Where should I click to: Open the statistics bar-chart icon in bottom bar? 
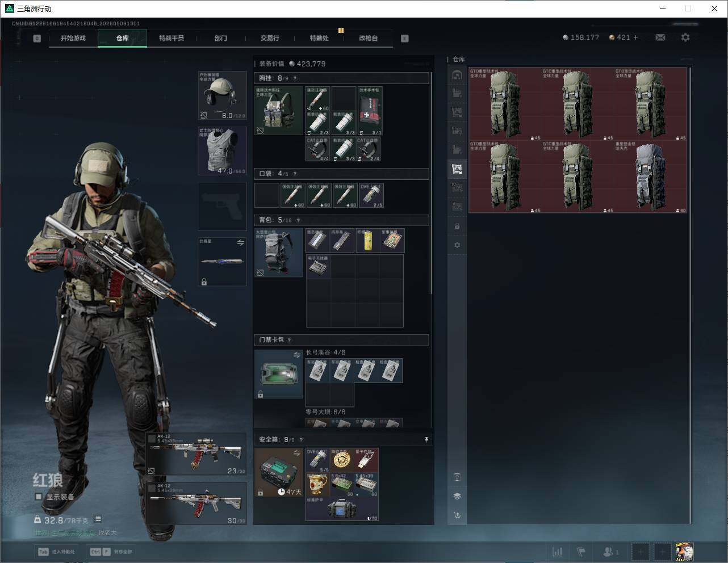click(558, 552)
